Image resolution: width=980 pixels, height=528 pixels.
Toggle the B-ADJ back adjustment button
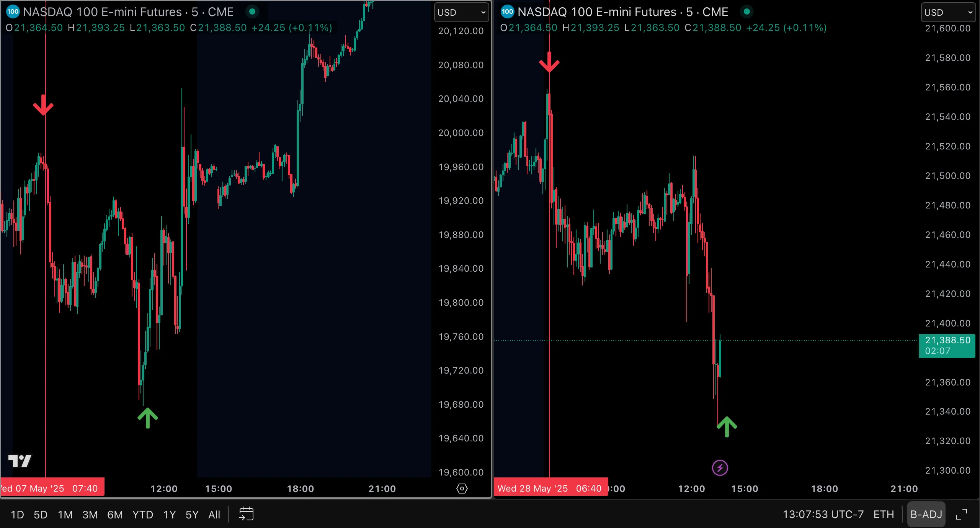point(926,514)
